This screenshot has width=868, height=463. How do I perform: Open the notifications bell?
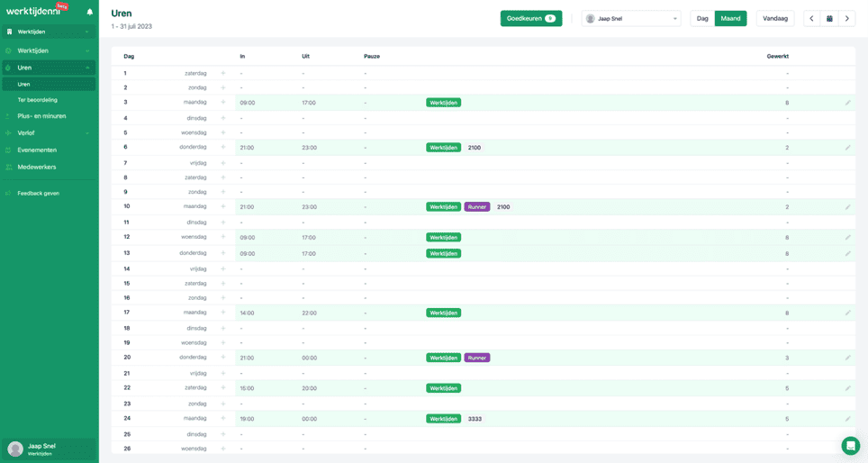click(x=90, y=12)
